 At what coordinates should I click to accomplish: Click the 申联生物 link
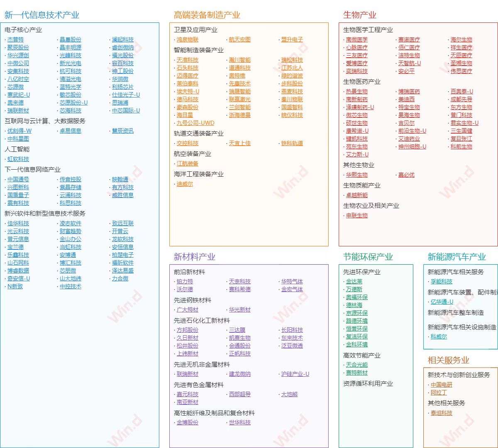[x=357, y=216]
